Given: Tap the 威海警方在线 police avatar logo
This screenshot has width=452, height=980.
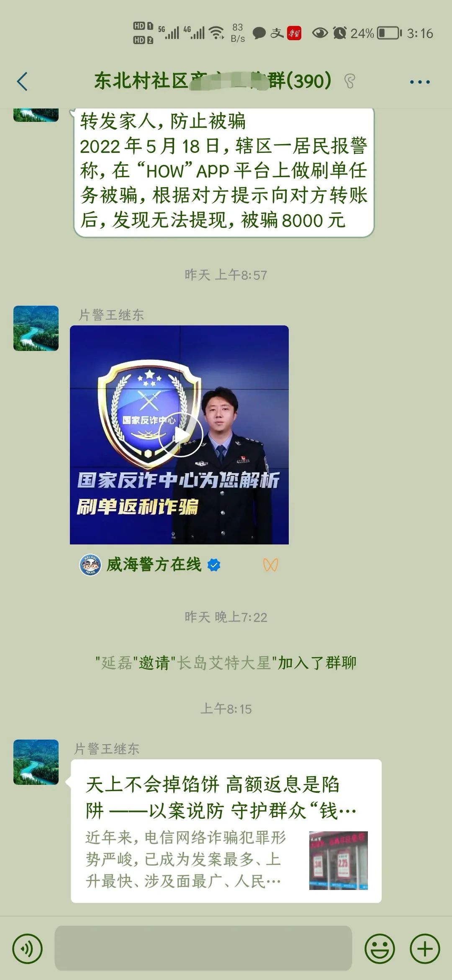Looking at the screenshot, I should click(x=90, y=565).
